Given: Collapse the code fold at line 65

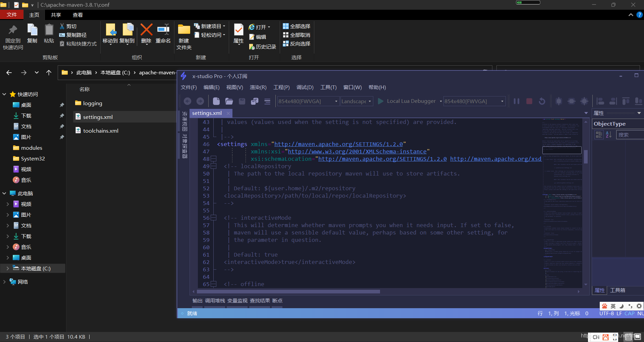Looking at the screenshot, I should coord(213,284).
